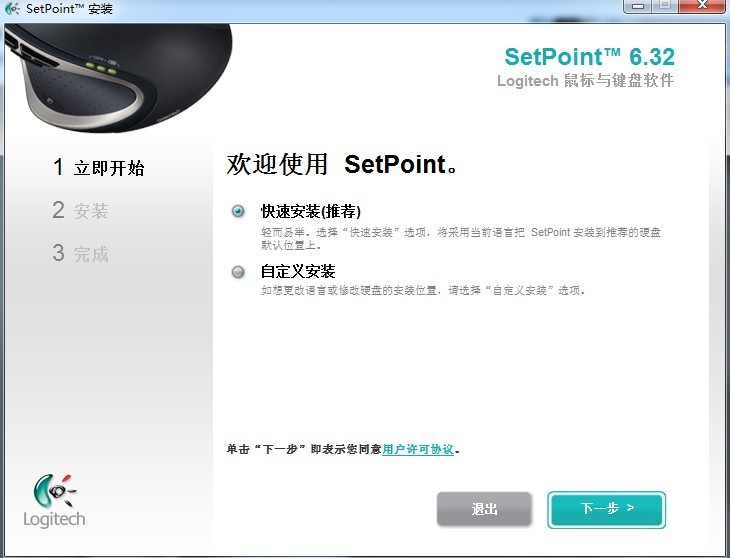This screenshot has height=558, width=730.
Task: Click step 3 完成 in sidebar
Action: 80,254
